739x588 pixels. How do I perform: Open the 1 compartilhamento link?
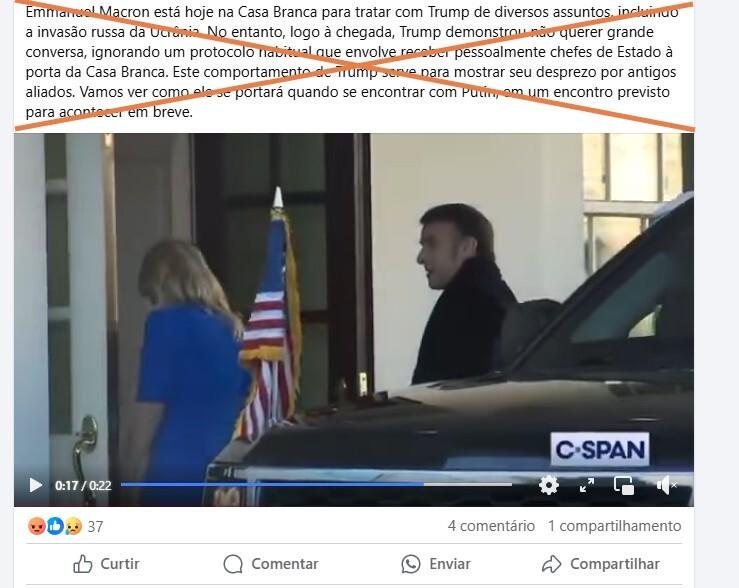point(615,526)
